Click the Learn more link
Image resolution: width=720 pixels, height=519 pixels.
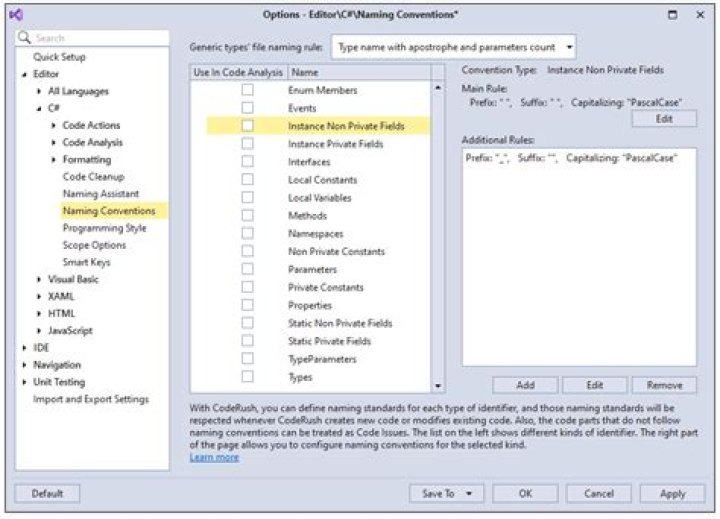(214, 457)
